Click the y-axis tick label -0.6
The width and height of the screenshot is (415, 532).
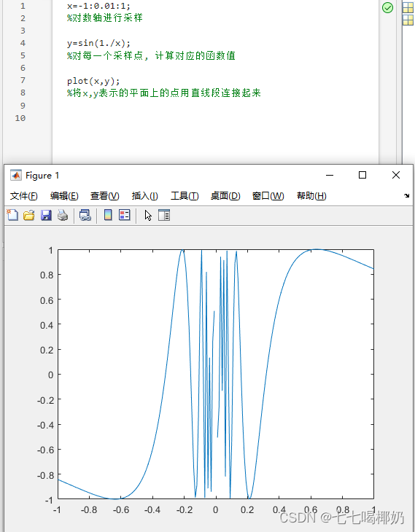click(45, 450)
